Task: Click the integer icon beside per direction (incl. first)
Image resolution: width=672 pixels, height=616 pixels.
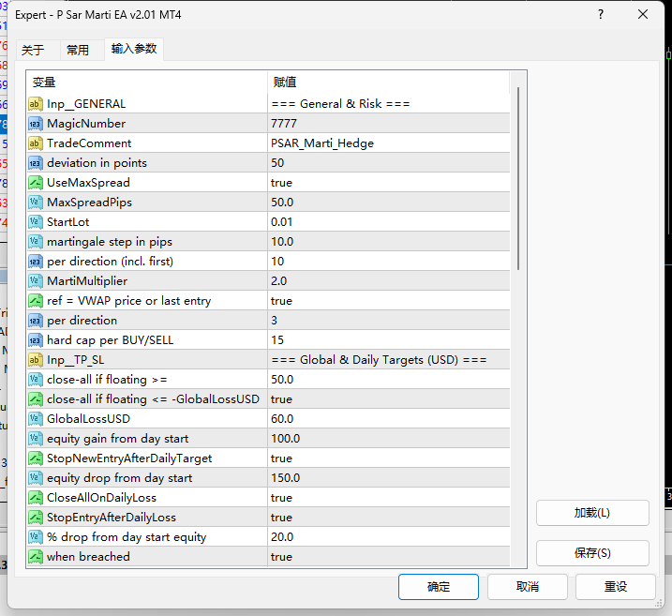Action: pos(36,262)
